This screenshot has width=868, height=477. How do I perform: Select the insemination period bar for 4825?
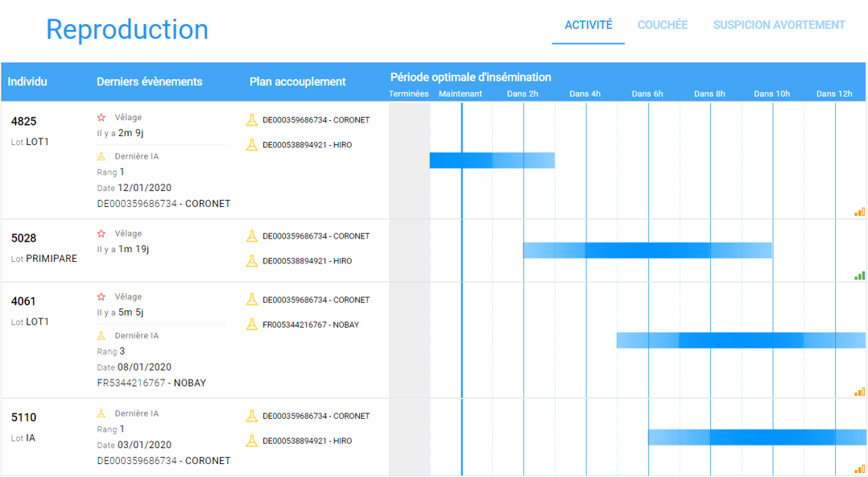point(492,160)
